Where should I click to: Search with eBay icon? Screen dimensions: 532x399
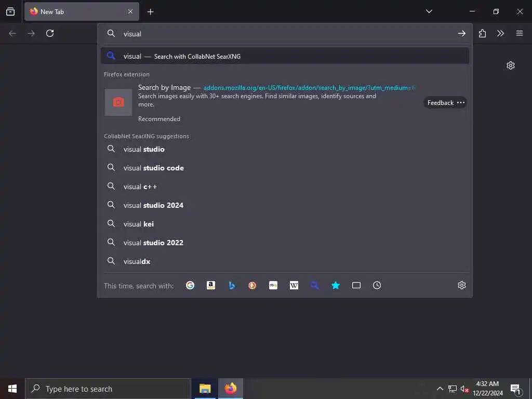click(273, 285)
